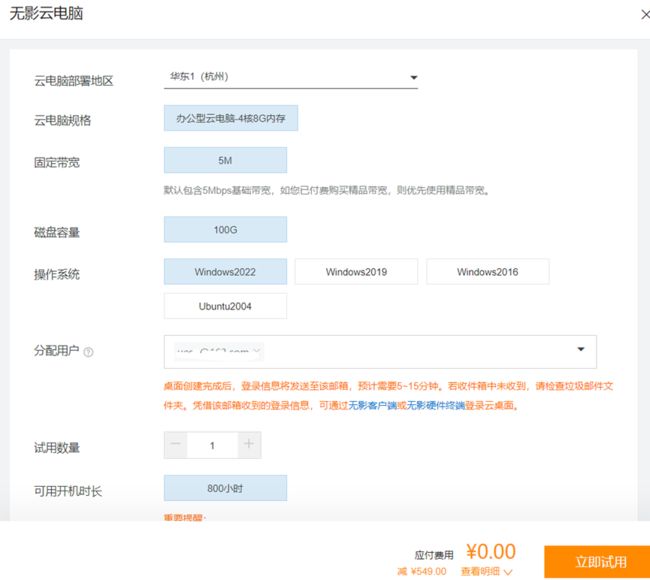The height and width of the screenshot is (580, 650).
Task: Choose Windows2016 operating system
Action: pyautogui.click(x=488, y=272)
